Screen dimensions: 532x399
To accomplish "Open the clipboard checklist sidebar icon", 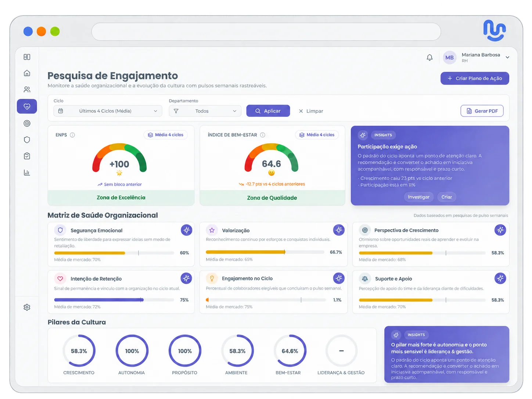I will pyautogui.click(x=27, y=156).
